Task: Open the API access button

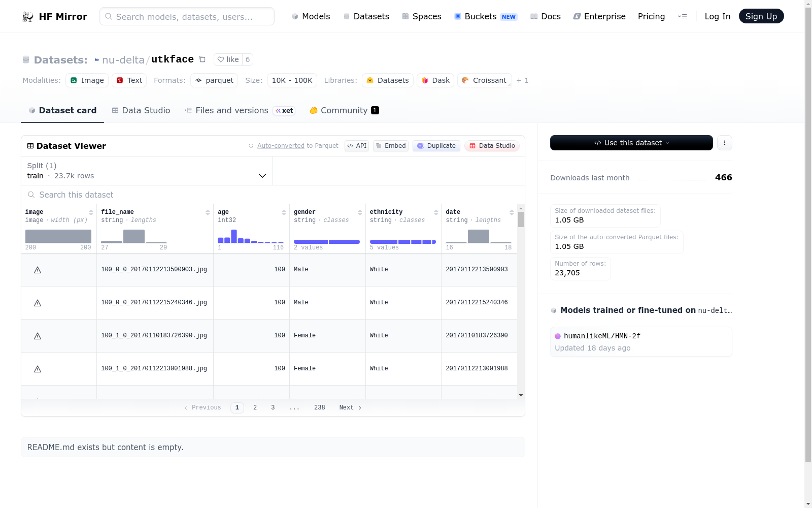Action: pos(357,146)
